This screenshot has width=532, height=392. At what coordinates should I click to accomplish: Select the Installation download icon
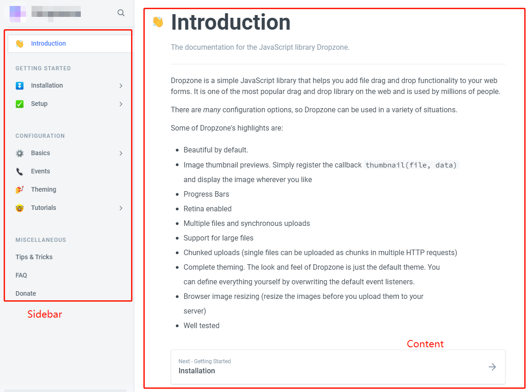tap(19, 85)
